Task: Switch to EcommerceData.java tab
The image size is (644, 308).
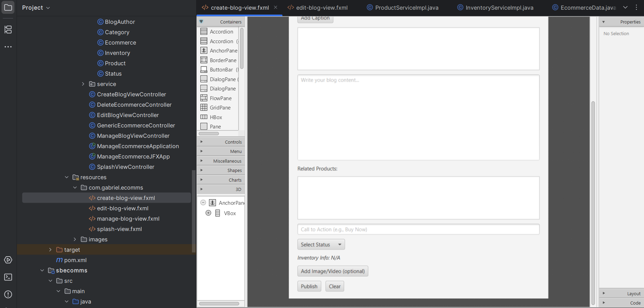Action: point(584,8)
